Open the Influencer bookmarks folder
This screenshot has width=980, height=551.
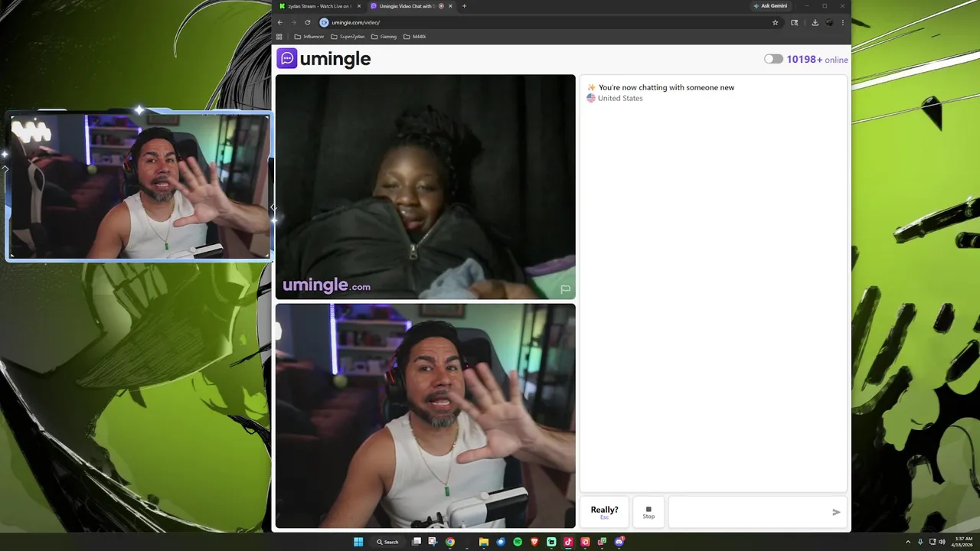(309, 37)
